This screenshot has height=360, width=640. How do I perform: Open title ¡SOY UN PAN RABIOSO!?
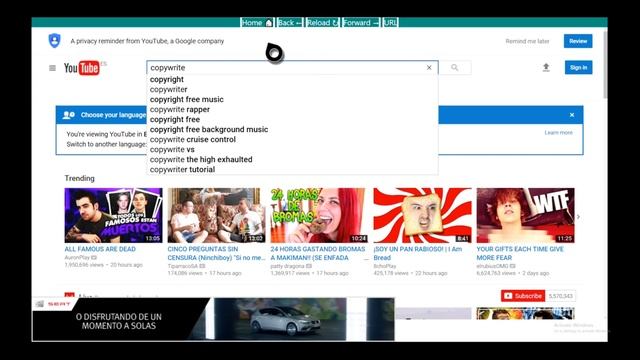click(418, 253)
